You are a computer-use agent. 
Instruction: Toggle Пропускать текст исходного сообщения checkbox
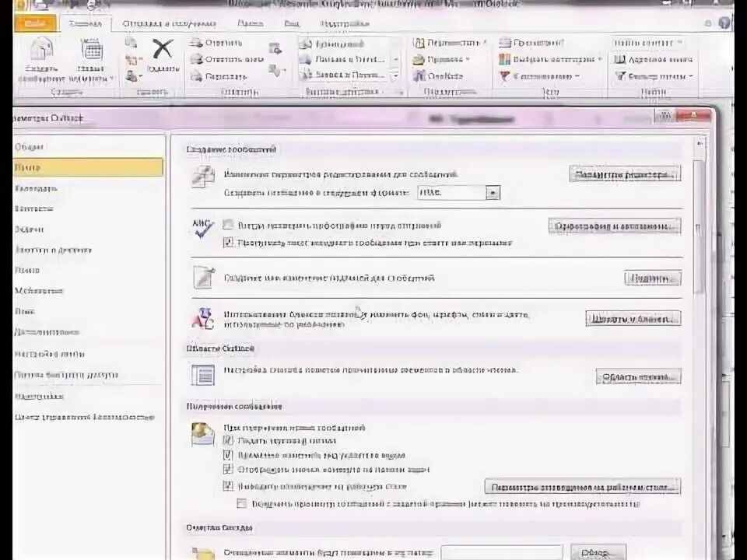pos(228,243)
